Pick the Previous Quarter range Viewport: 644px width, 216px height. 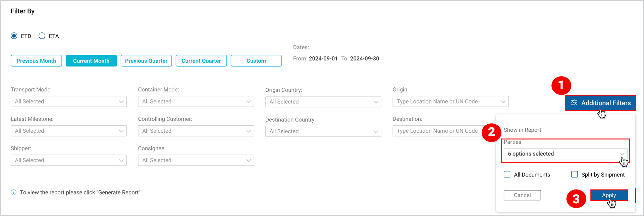click(146, 61)
